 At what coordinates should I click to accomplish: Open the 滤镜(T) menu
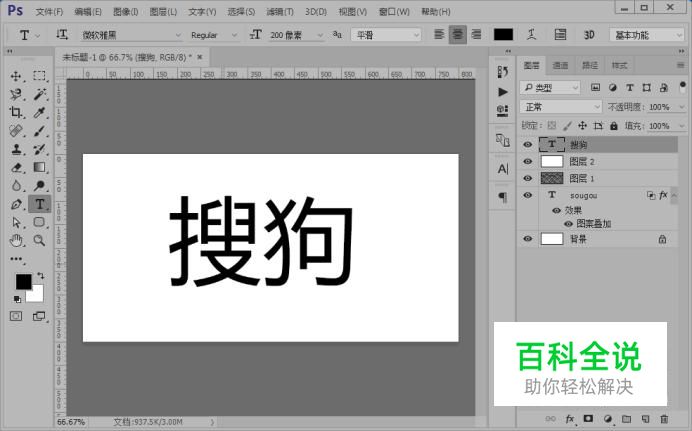tap(280, 12)
